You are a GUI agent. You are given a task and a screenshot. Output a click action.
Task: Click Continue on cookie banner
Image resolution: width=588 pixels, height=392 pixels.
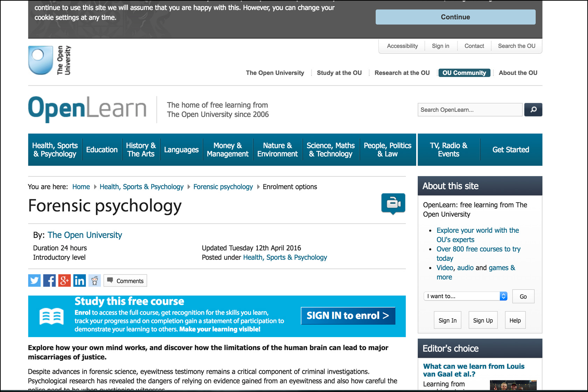455,17
